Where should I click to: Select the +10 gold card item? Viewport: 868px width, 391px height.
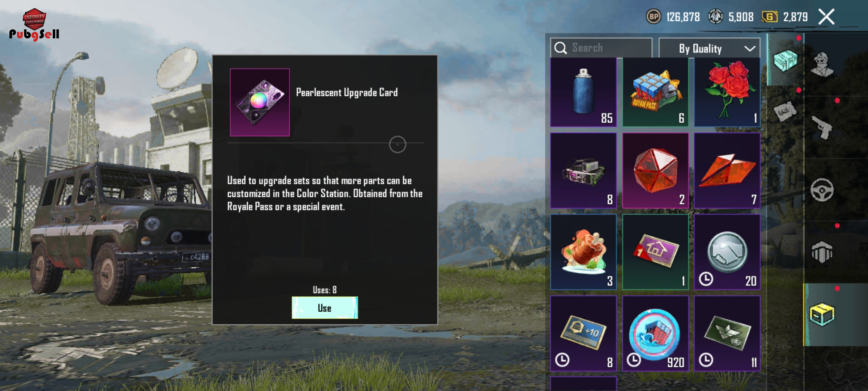pos(583,333)
